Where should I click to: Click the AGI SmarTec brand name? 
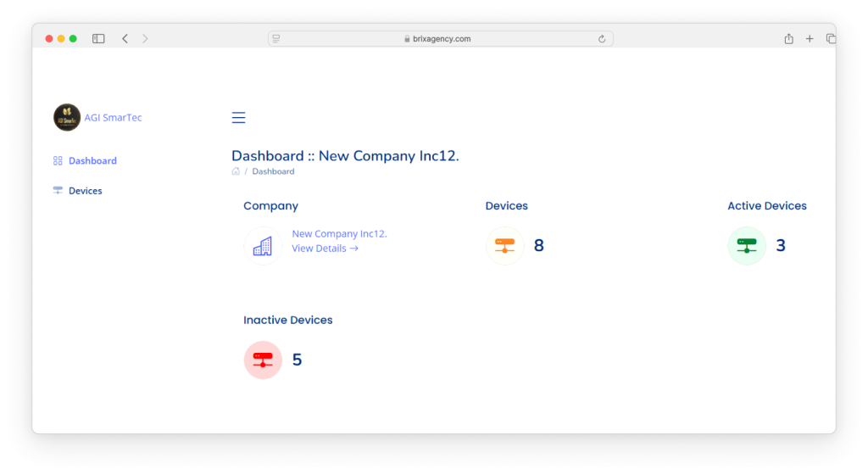[113, 117]
